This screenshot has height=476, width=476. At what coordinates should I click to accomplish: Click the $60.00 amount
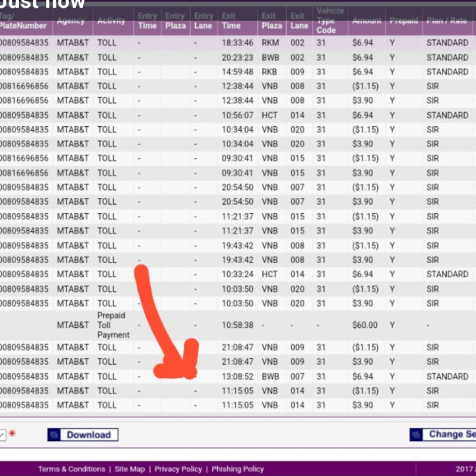(365, 325)
